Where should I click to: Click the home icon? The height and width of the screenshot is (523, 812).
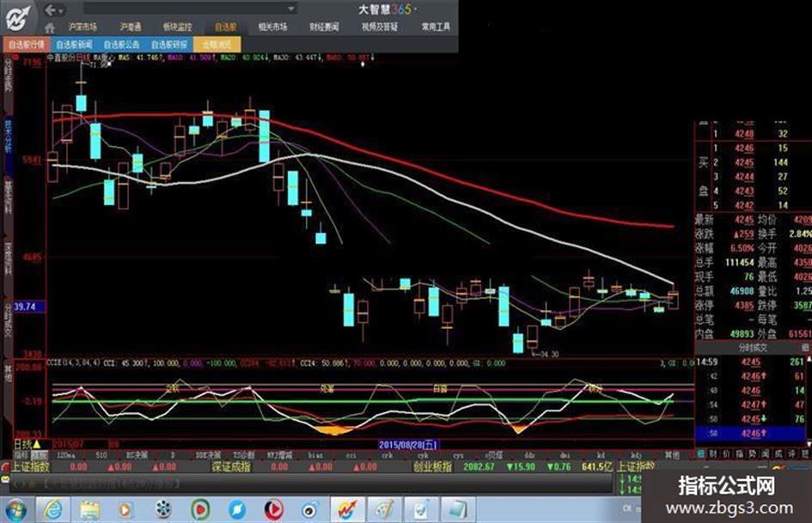point(50,27)
